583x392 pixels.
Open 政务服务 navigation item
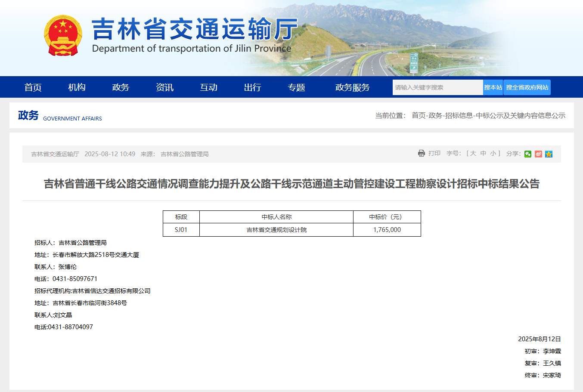tap(352, 87)
